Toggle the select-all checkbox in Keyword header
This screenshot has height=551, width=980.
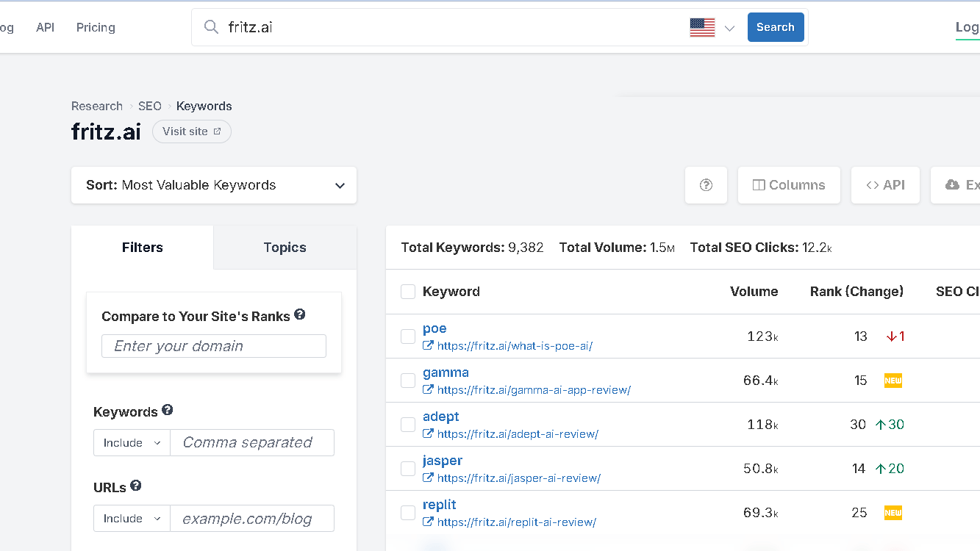tap(408, 291)
